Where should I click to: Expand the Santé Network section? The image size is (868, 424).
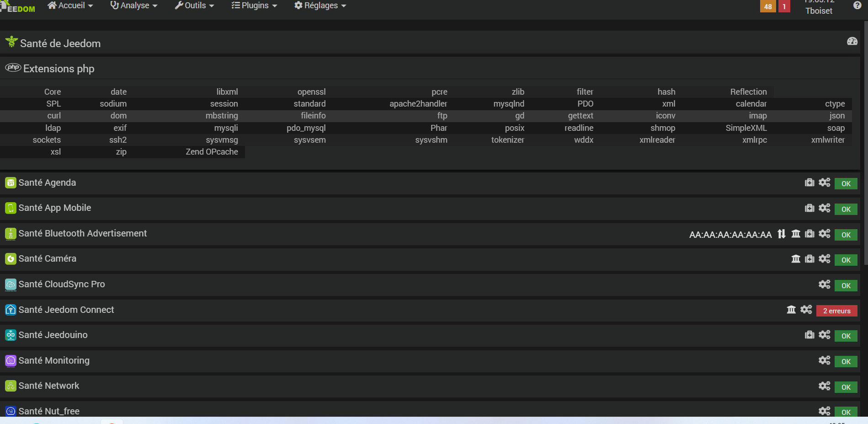(x=49, y=386)
